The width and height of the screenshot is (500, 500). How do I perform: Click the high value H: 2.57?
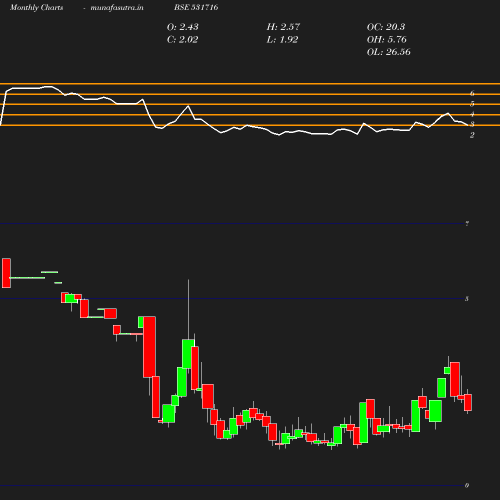(x=283, y=27)
